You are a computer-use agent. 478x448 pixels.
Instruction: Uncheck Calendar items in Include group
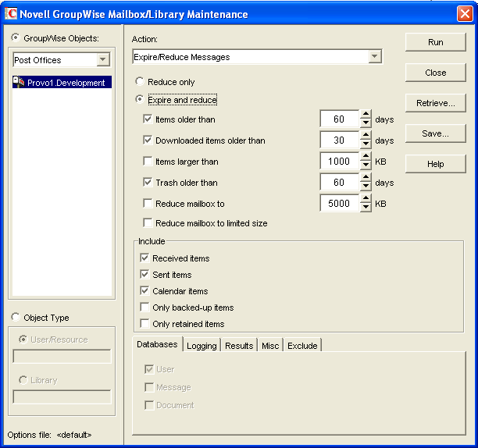click(144, 290)
